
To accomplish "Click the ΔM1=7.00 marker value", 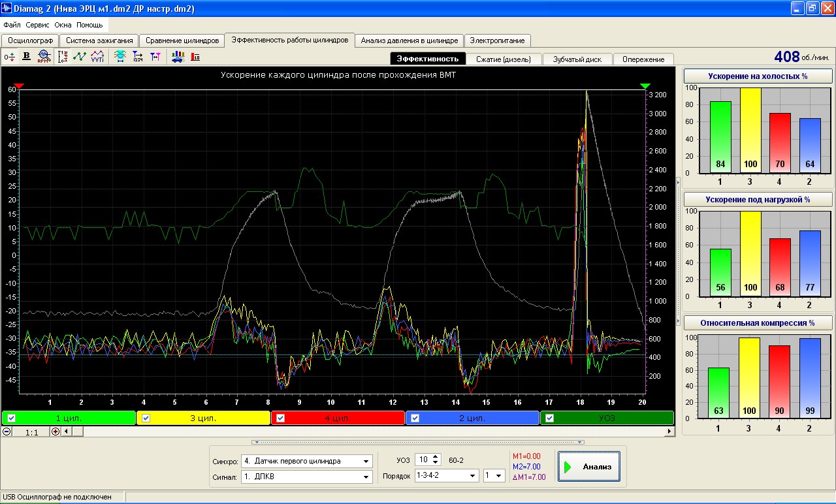I will pyautogui.click(x=529, y=477).
